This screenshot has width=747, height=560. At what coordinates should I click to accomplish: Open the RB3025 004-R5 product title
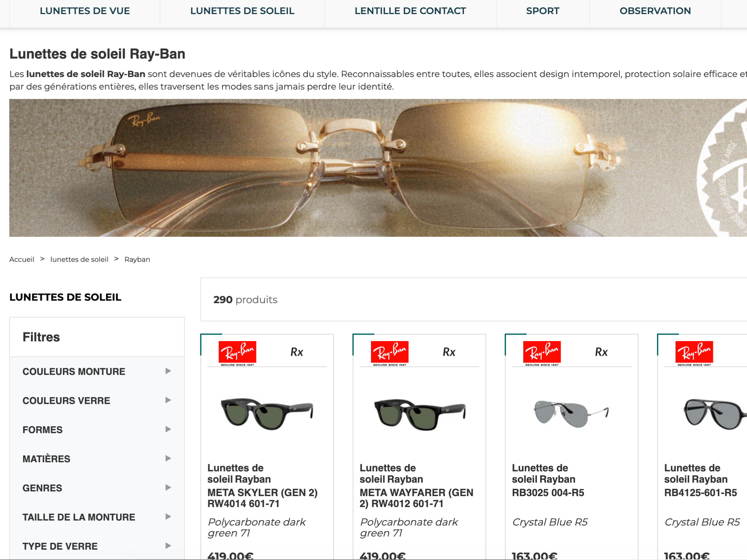[x=548, y=493]
